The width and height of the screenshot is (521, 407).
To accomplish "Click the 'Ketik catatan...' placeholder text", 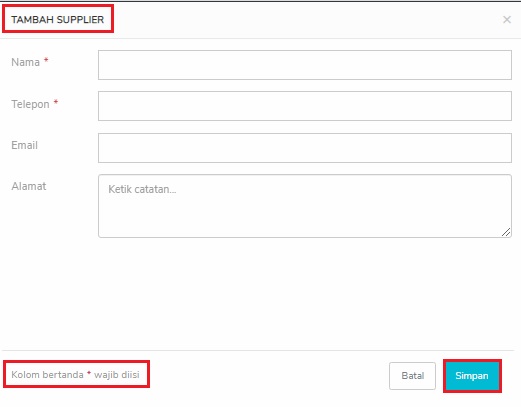I will point(142,189).
